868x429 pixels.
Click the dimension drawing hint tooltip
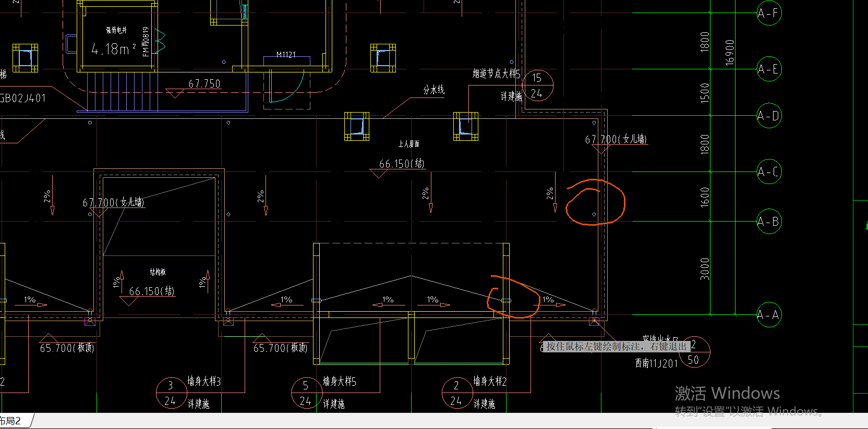click(x=616, y=347)
